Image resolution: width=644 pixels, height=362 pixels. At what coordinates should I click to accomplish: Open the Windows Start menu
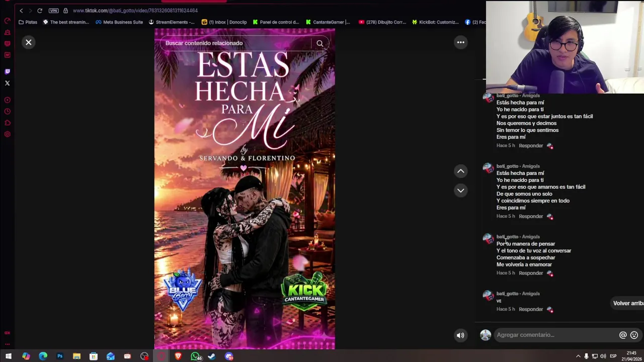pyautogui.click(x=9, y=356)
